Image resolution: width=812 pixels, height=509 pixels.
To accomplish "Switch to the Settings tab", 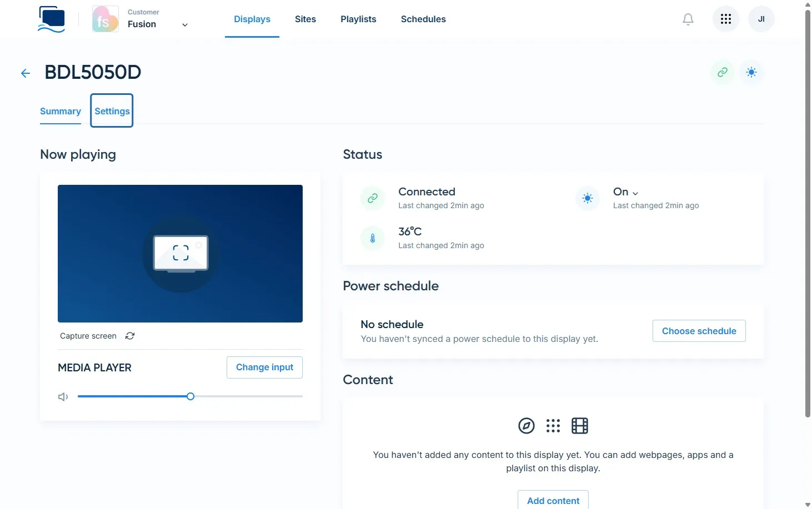I will 112,111.
